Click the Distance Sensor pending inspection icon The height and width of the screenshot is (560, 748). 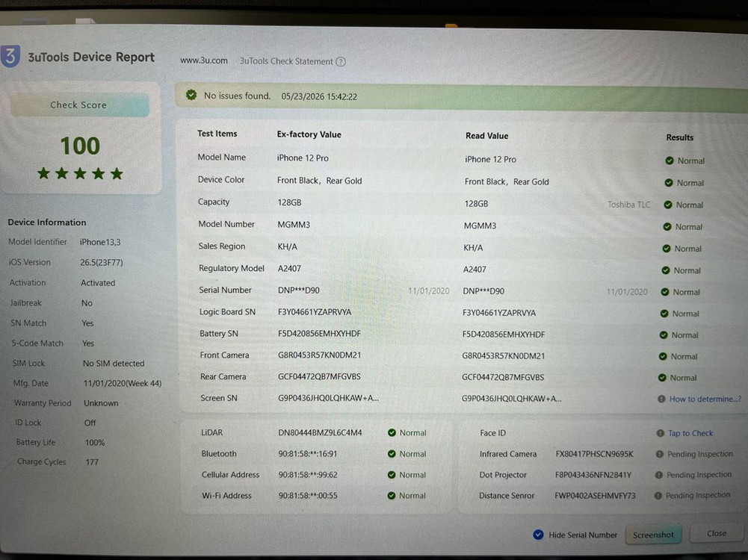658,496
